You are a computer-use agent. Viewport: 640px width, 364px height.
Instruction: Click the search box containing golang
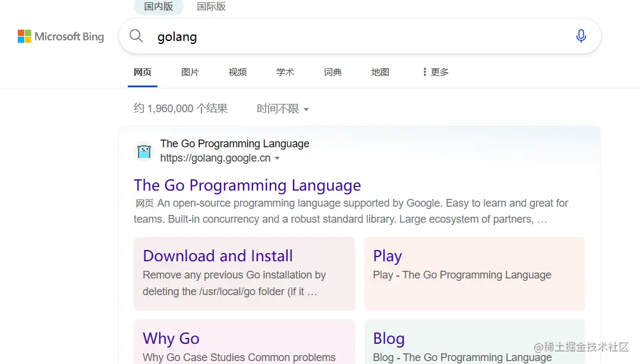point(357,36)
